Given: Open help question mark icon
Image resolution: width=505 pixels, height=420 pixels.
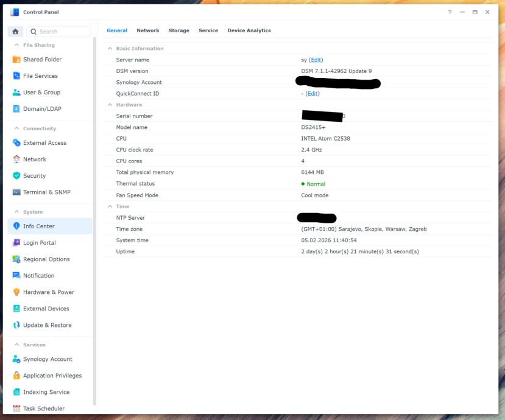Looking at the screenshot, I should click(450, 12).
